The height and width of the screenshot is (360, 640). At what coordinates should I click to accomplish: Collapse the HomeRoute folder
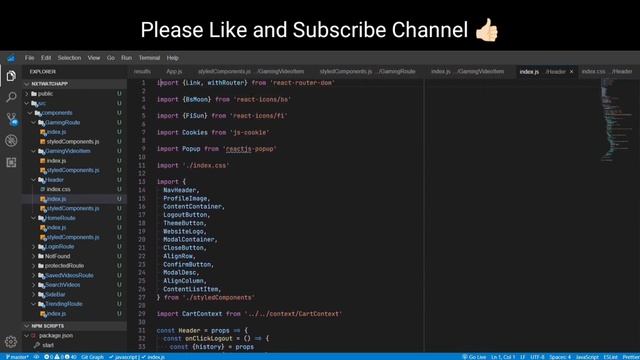tap(74, 218)
